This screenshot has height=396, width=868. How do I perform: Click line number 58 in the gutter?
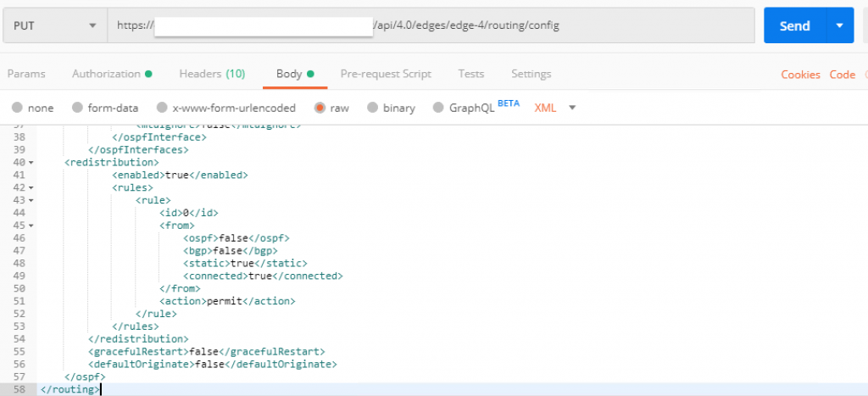click(x=19, y=389)
